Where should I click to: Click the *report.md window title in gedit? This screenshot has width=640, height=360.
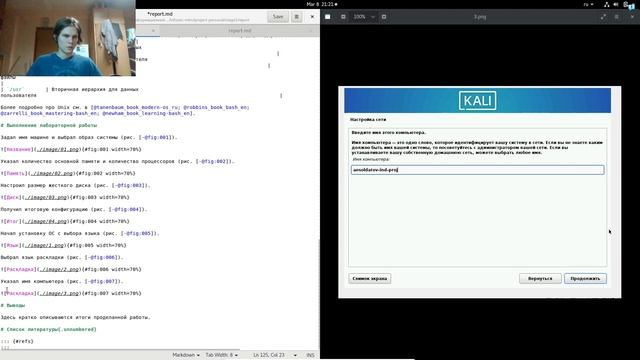pos(160,14)
